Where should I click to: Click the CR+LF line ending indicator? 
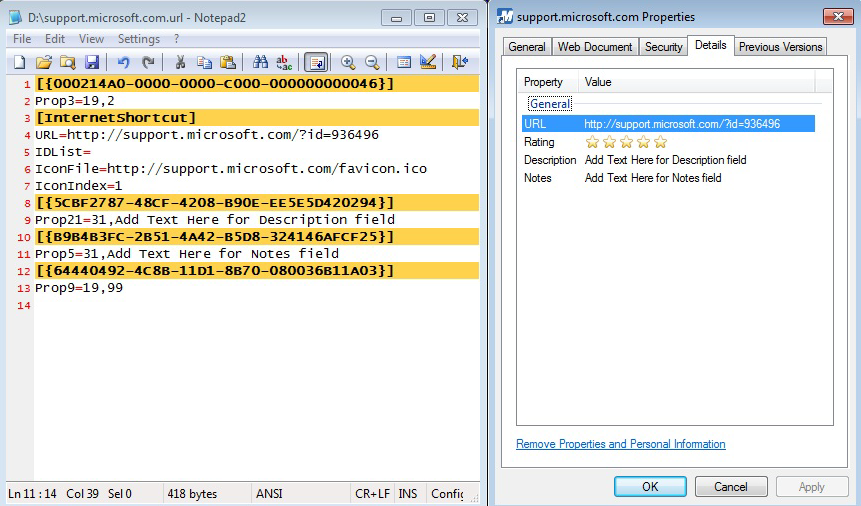(372, 494)
